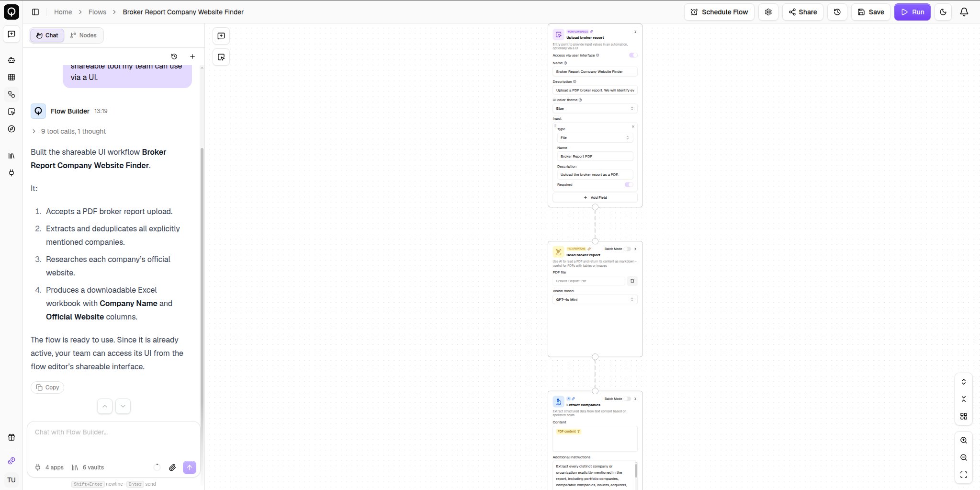The image size is (980, 490).
Task: Switch to the Nodes tab
Action: click(83, 35)
